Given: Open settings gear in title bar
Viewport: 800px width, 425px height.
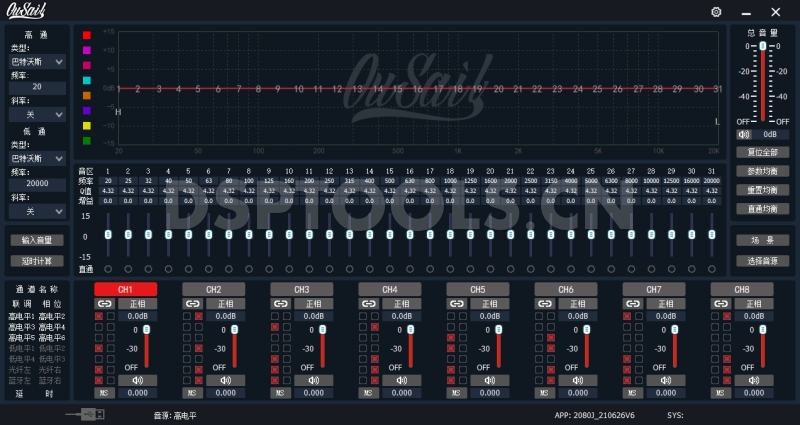Looking at the screenshot, I should click(716, 11).
